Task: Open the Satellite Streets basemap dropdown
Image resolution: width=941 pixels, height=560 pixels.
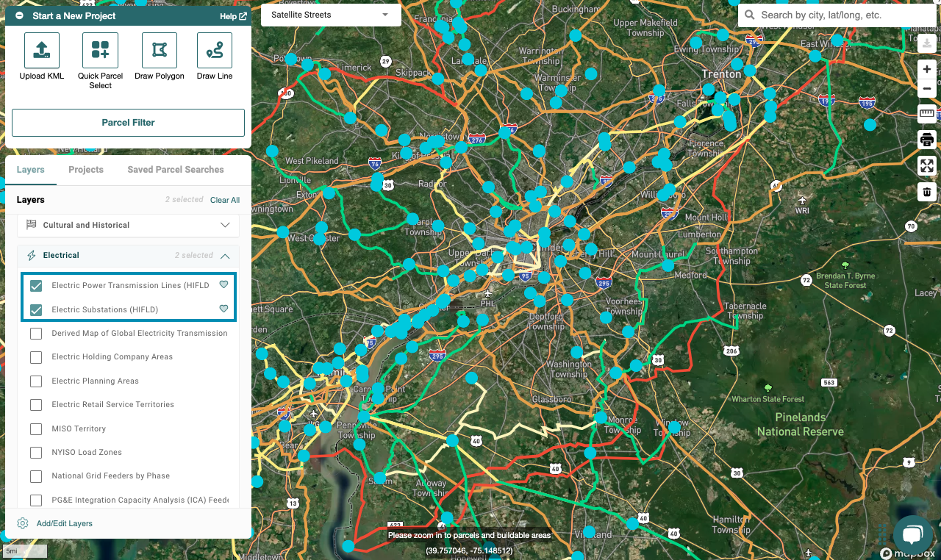Action: (x=330, y=15)
